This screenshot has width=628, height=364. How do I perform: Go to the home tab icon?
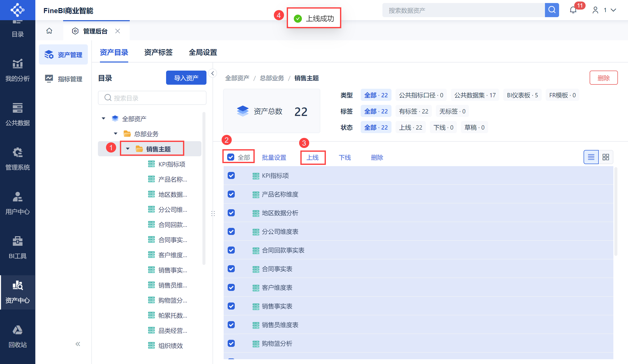pos(49,31)
